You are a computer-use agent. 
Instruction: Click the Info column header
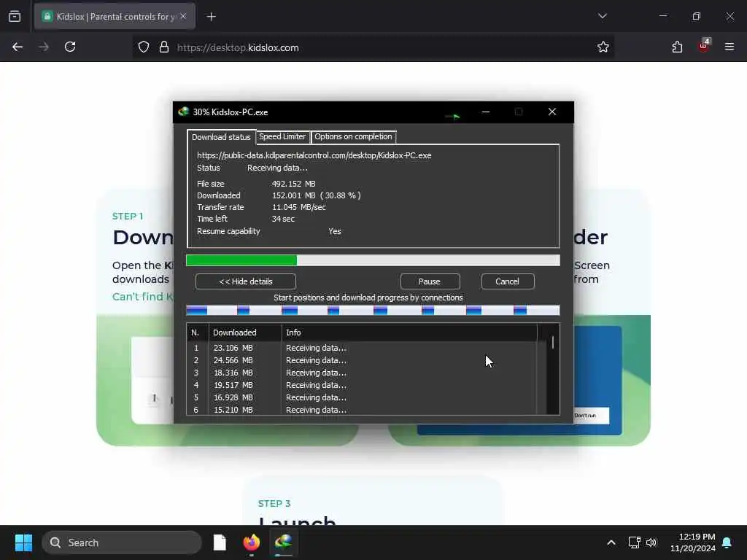point(409,332)
